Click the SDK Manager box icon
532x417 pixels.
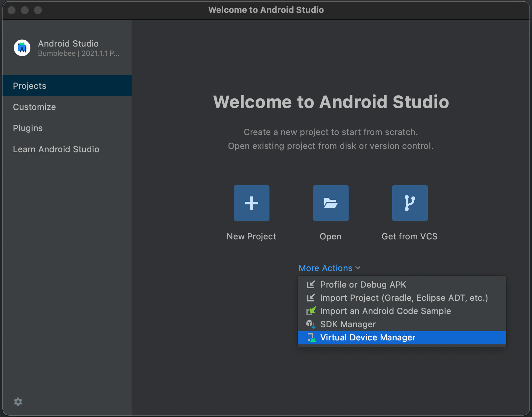(311, 324)
